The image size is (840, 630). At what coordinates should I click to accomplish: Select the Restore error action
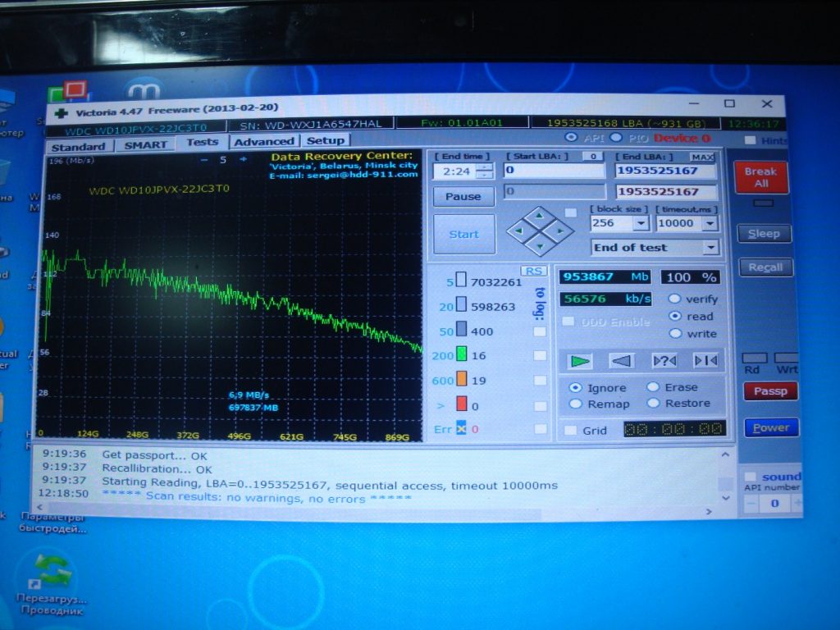click(653, 403)
